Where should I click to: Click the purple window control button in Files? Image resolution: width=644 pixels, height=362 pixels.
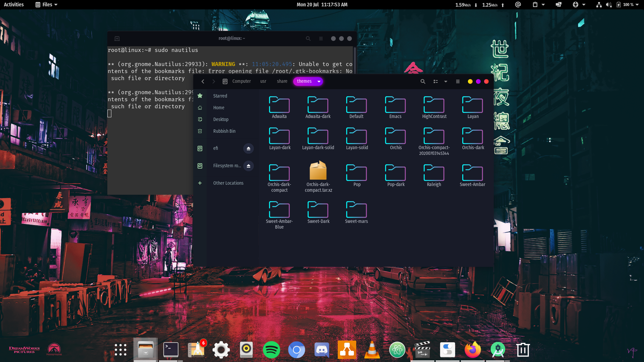point(478,81)
